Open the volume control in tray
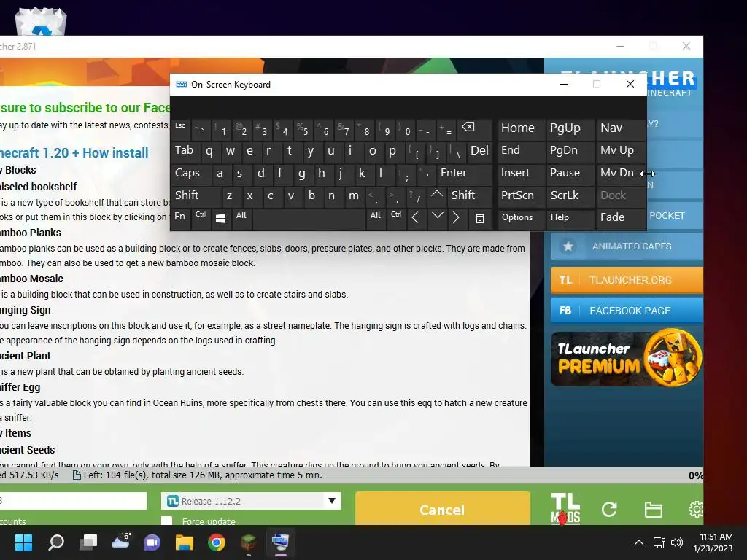 point(676,542)
